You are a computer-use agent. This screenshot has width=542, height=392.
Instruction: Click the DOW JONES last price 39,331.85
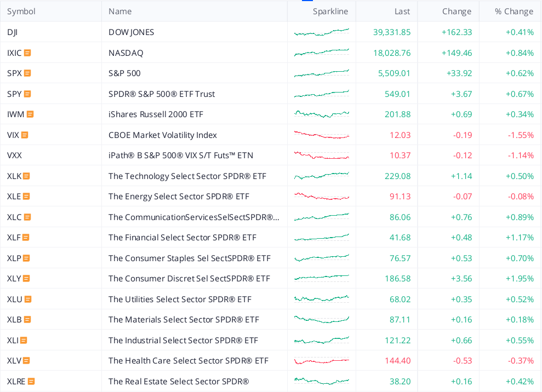(392, 32)
